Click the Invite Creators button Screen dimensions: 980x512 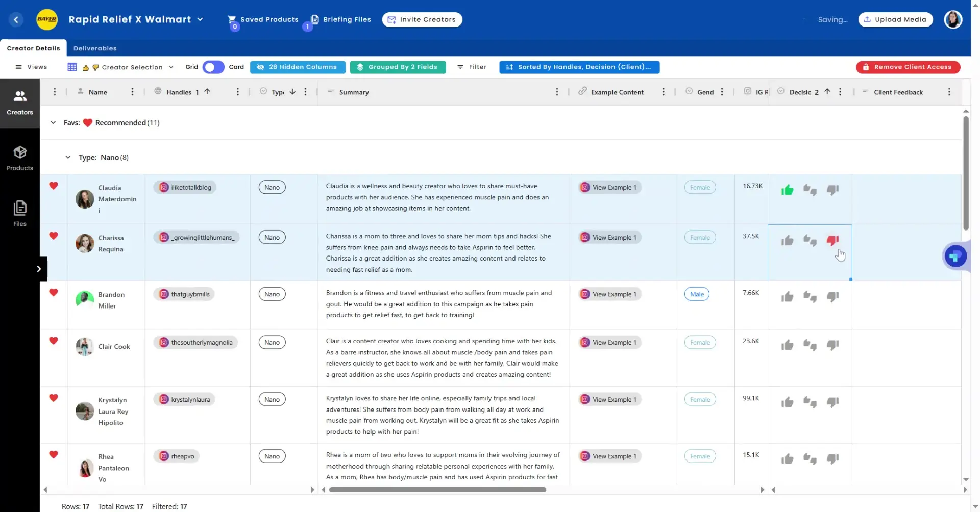(422, 19)
